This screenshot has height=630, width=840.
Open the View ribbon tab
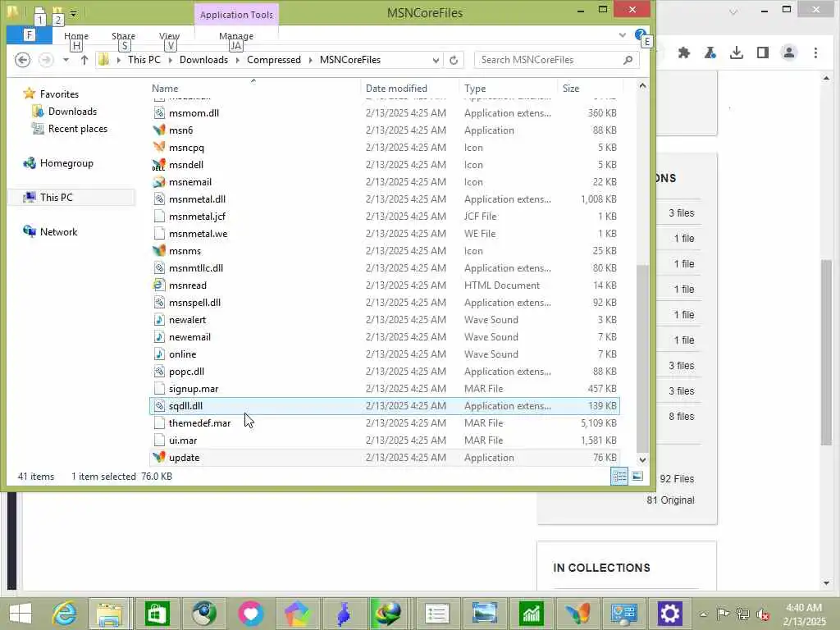click(169, 36)
